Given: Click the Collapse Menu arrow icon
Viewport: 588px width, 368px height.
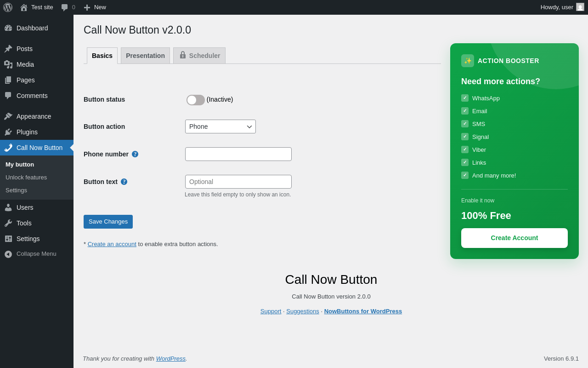Looking at the screenshot, I should coord(8,254).
